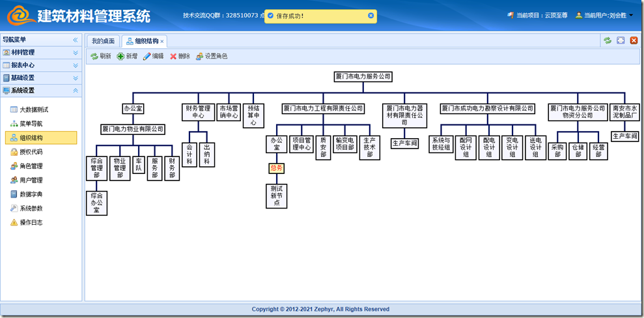This screenshot has height=318, width=644.
Task: Select the highlighted 总务 node in chart
Action: [276, 168]
